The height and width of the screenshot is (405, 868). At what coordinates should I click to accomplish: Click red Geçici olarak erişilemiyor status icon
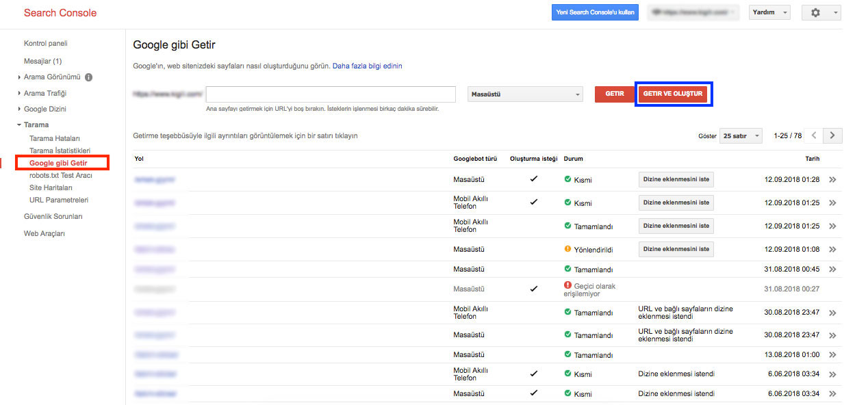[x=567, y=285]
